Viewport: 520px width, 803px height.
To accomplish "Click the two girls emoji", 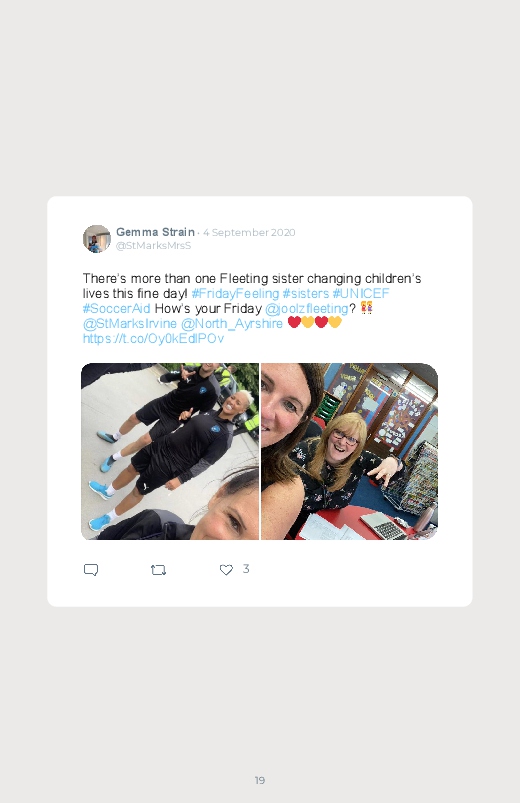I will point(366,308).
